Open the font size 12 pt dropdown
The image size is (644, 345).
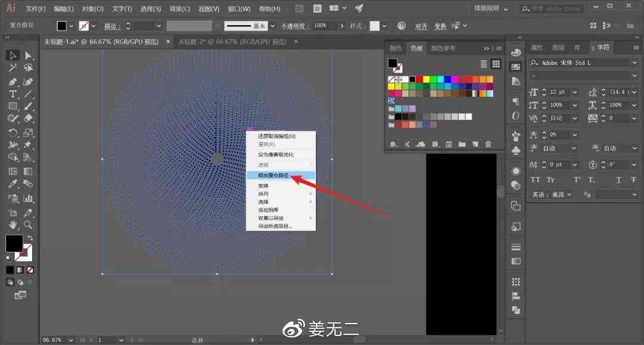click(575, 92)
